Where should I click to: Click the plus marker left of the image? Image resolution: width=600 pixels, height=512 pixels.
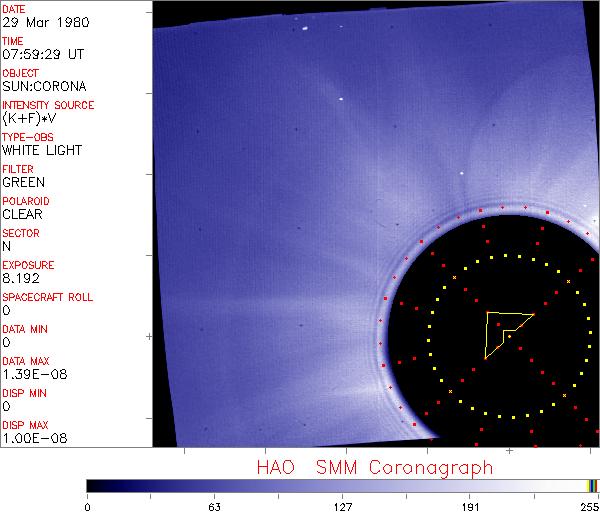point(149,337)
